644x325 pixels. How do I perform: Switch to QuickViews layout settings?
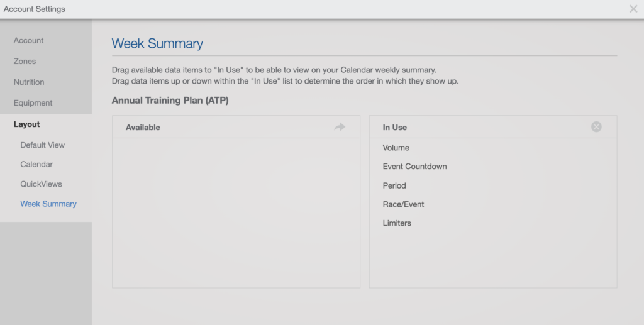pyautogui.click(x=41, y=184)
